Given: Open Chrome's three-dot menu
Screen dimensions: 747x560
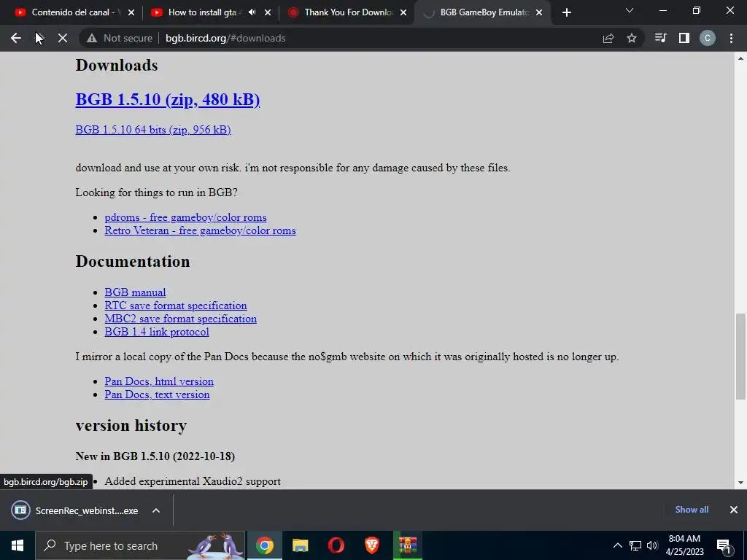Looking at the screenshot, I should 731,38.
